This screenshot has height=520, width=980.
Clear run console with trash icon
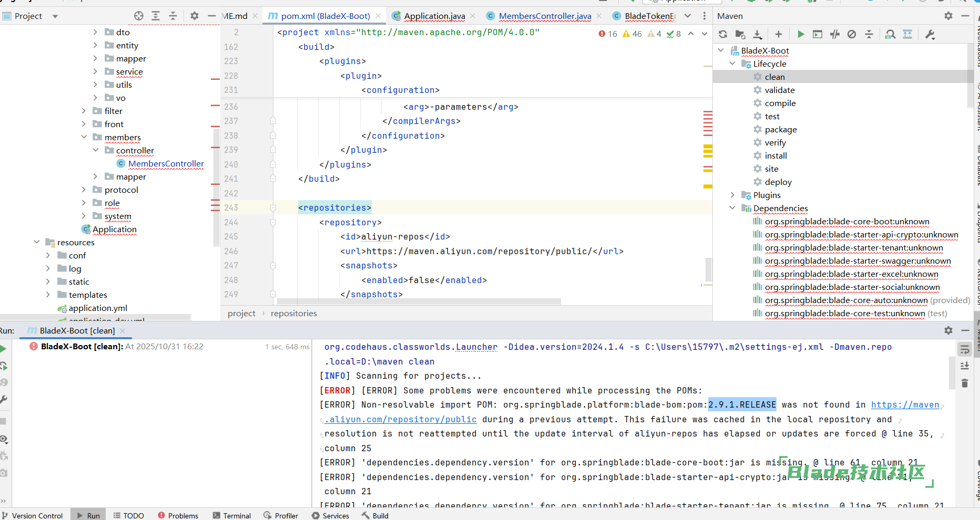[x=965, y=383]
